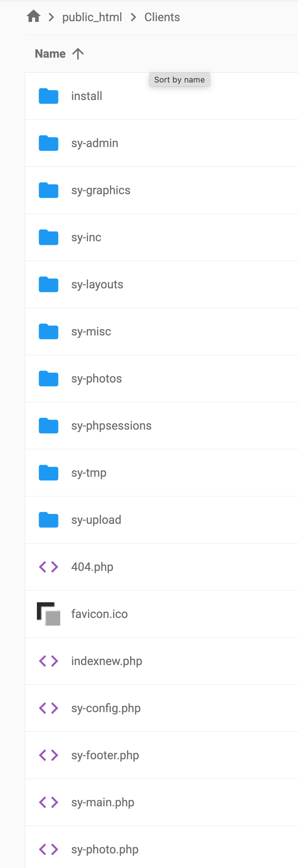Expand chevron after public_html breadcrumb
The width and height of the screenshot is (298, 868).
[133, 17]
